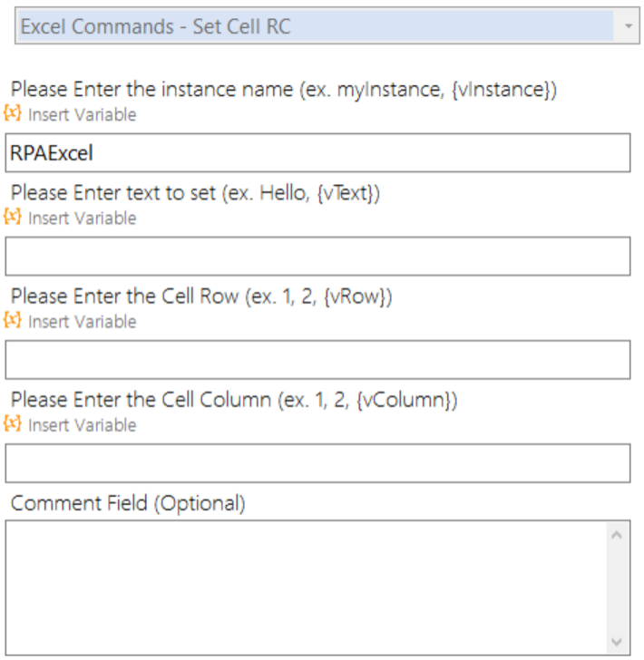Click the Comment Field (Optional) label

(128, 503)
